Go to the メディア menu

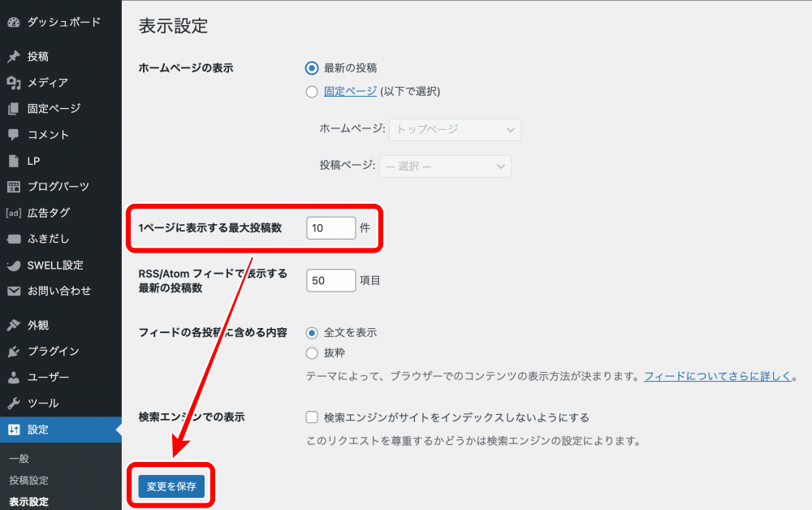(48, 82)
